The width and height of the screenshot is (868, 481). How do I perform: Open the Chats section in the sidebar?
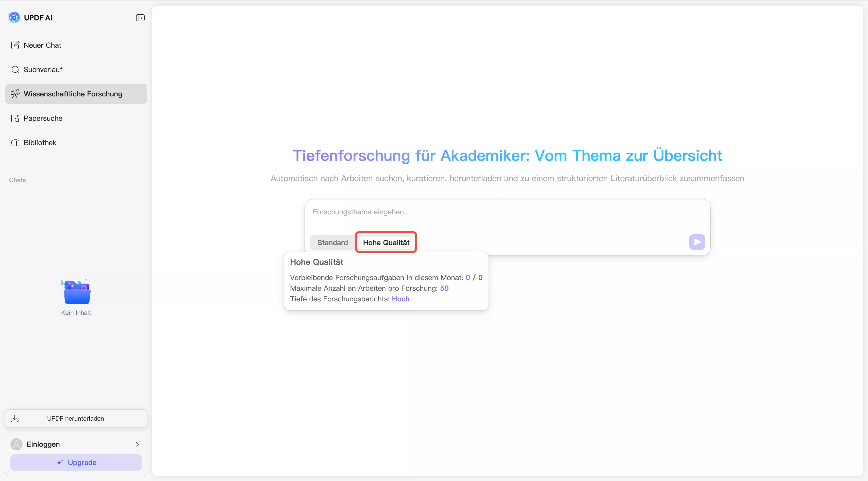[17, 180]
